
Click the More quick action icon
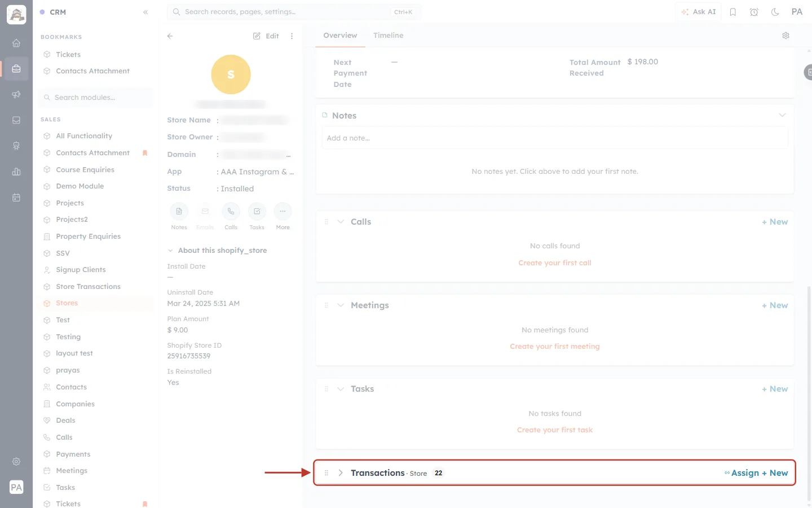(283, 211)
